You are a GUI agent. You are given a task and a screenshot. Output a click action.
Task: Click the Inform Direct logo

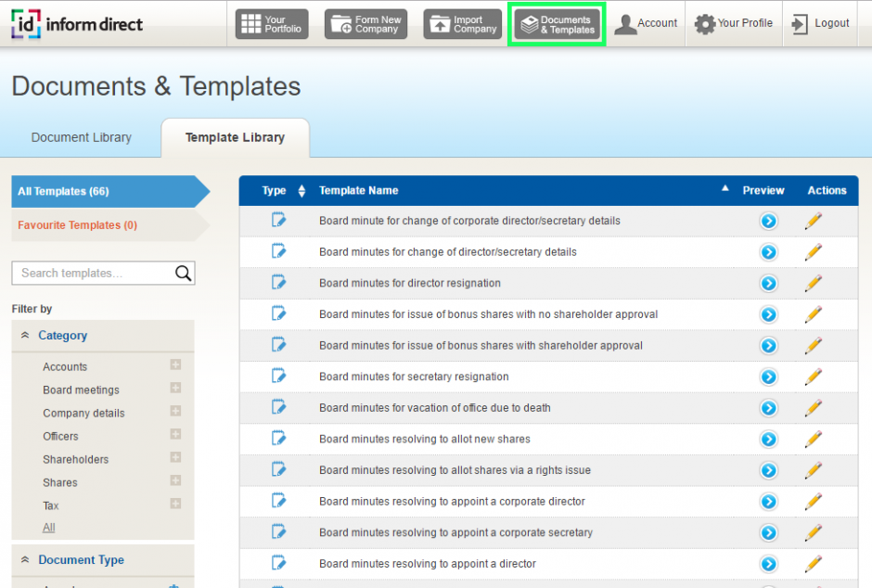77,24
